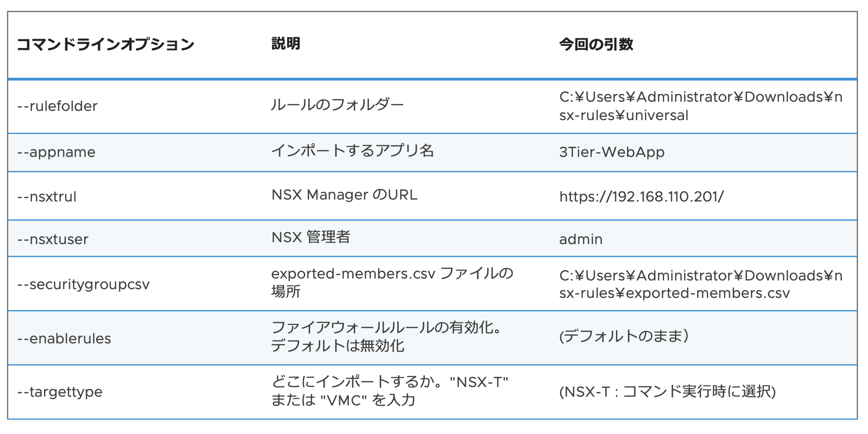
Task: Click the 3Tier-WebApp argument value
Action: click(x=612, y=152)
